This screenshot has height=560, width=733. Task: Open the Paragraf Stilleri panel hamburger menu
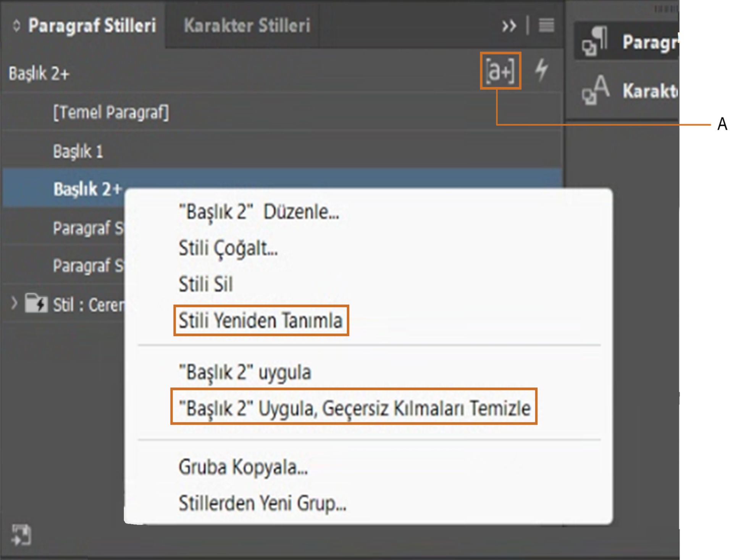pos(547,26)
